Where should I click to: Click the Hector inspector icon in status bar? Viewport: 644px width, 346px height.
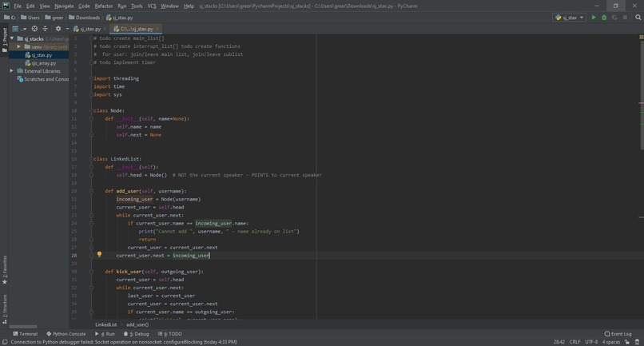[637, 342]
